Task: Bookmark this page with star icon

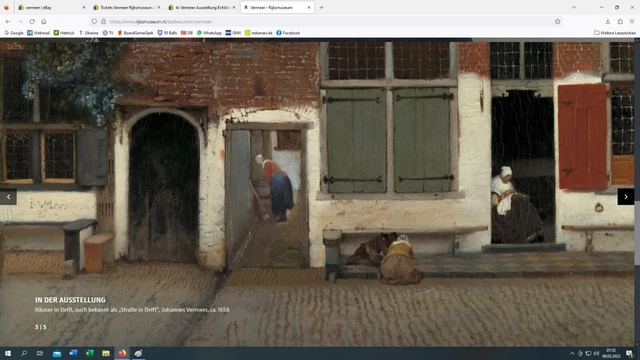Action: pos(558,22)
